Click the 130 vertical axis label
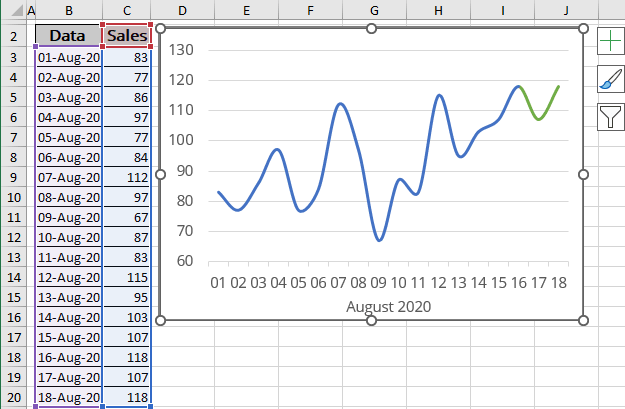Viewport: 625px width, 409px height. (x=181, y=50)
